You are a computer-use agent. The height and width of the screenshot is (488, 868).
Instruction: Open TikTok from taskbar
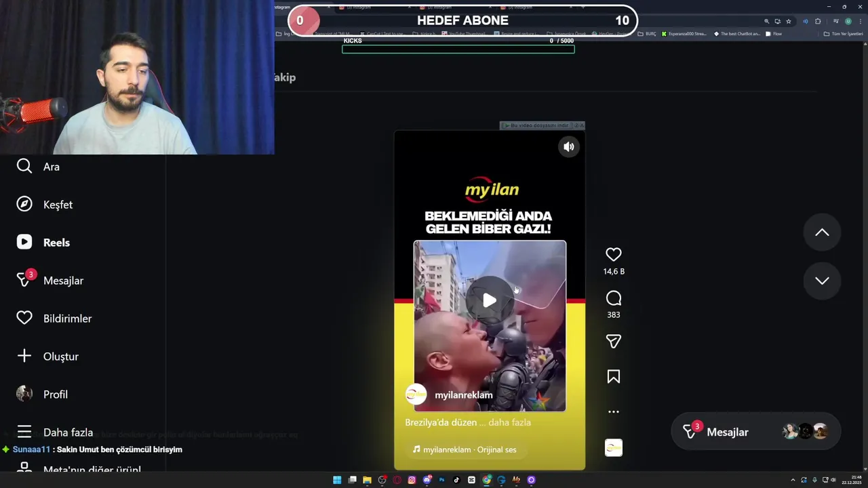click(456, 480)
